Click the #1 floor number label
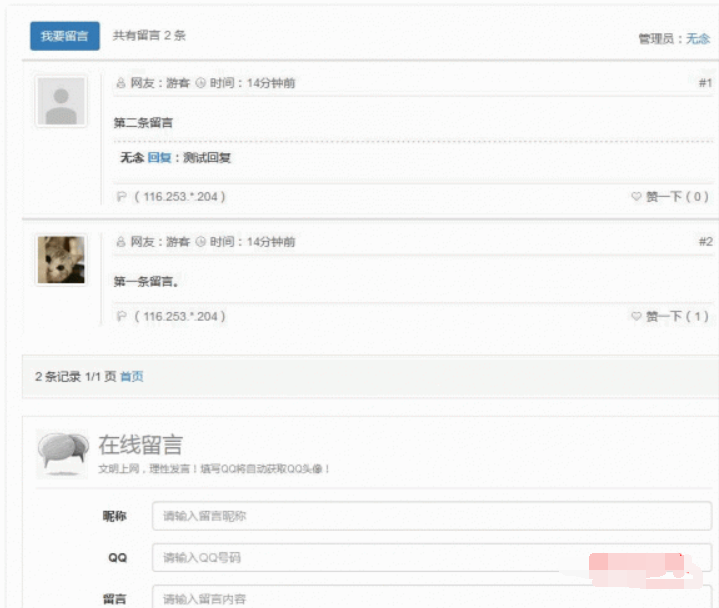 click(705, 84)
